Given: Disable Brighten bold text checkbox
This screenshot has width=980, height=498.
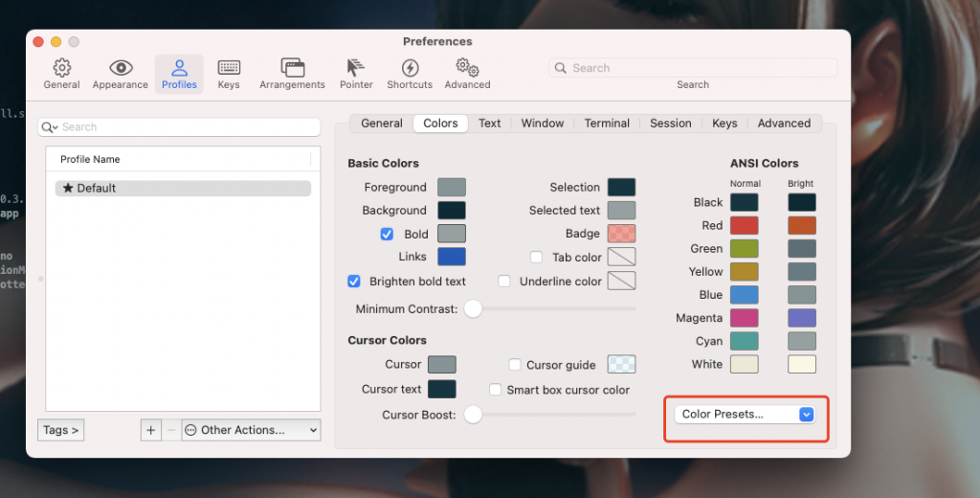Looking at the screenshot, I should (353, 282).
